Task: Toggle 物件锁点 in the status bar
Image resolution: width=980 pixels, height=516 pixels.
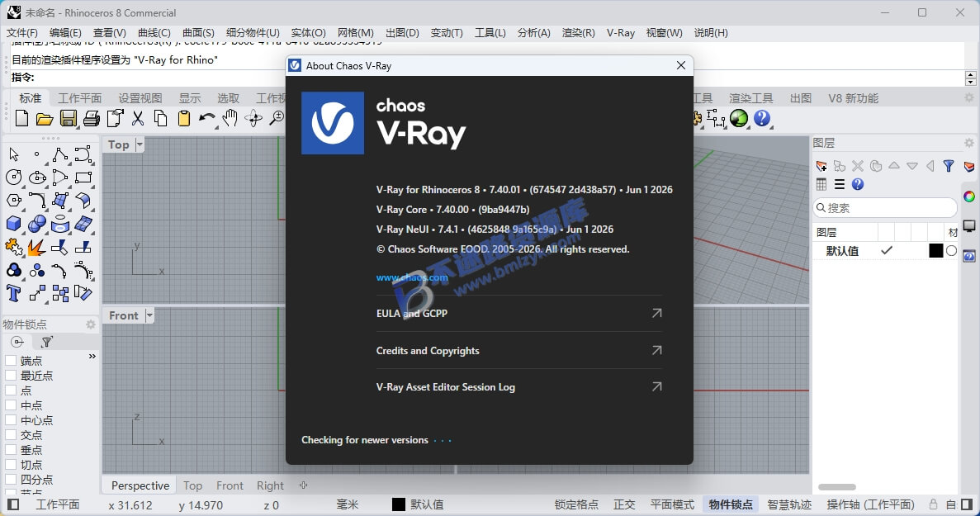Action: point(731,504)
